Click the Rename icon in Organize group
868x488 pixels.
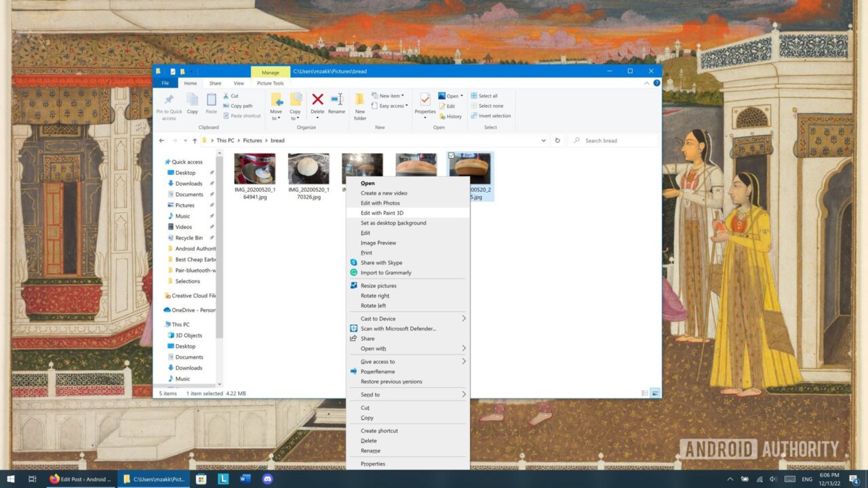coord(336,100)
